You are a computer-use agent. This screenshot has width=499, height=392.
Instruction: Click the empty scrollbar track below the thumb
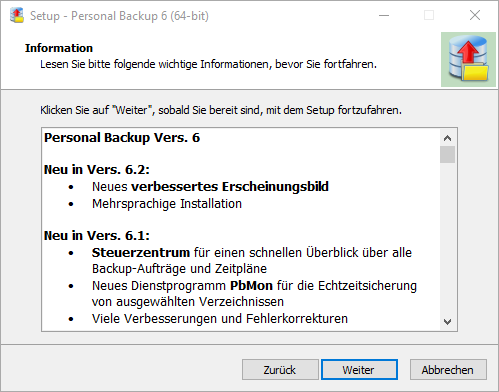coord(447,238)
